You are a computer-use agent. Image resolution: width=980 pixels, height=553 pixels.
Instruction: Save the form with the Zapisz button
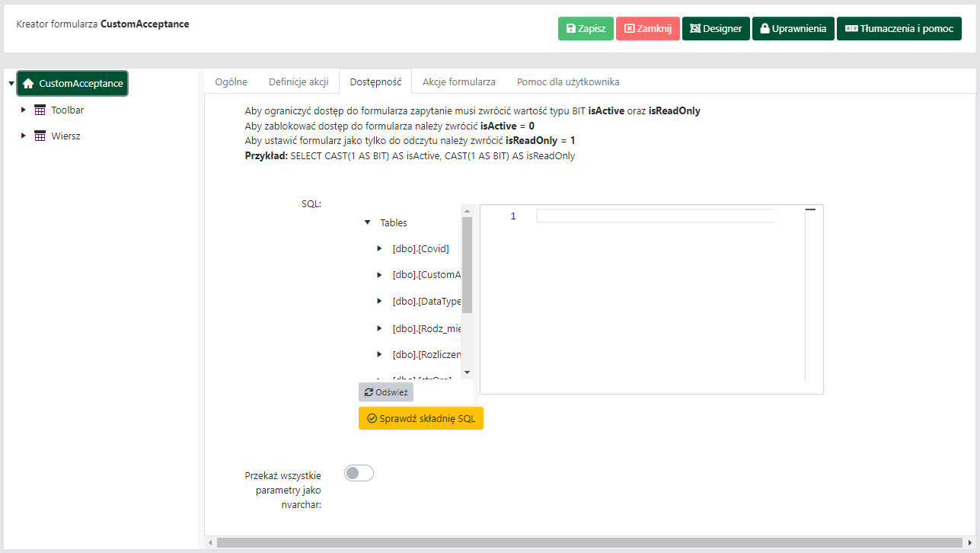(x=586, y=29)
